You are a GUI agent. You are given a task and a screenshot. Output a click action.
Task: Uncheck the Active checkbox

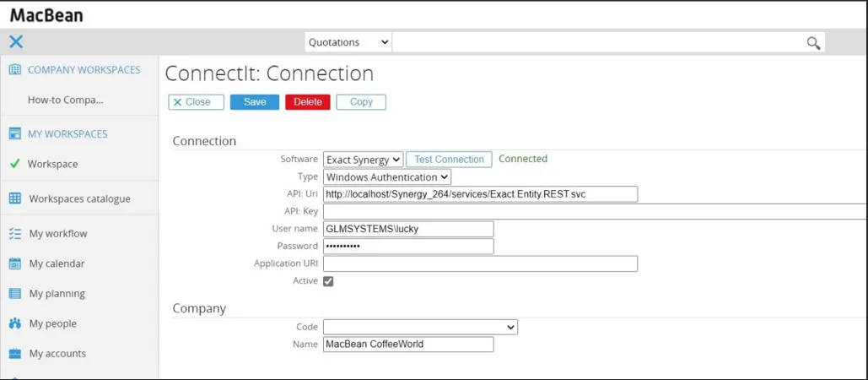click(x=328, y=281)
